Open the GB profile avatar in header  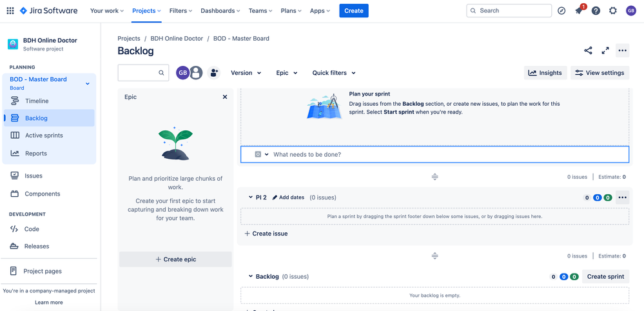pyautogui.click(x=630, y=11)
